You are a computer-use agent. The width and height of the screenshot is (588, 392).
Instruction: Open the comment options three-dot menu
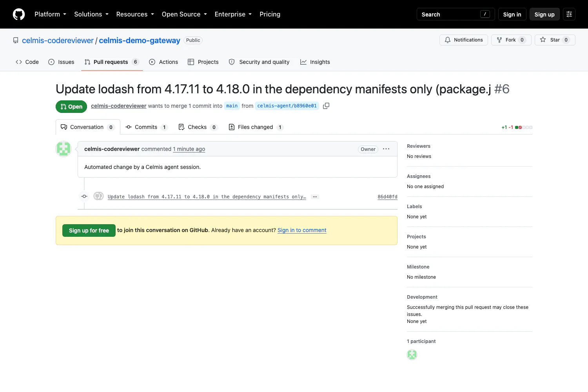[x=386, y=149]
